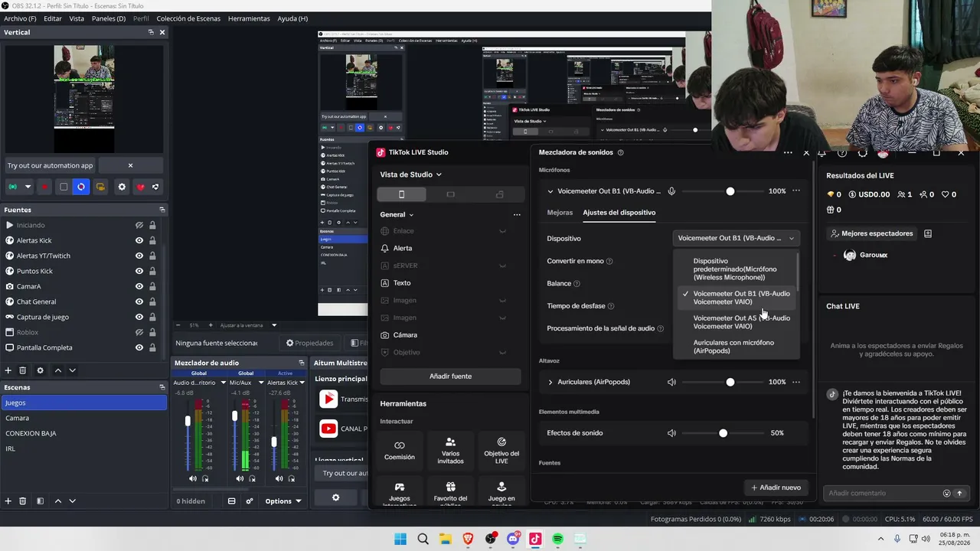Open the Coemisión tool
The image size is (980, 551).
point(399,450)
